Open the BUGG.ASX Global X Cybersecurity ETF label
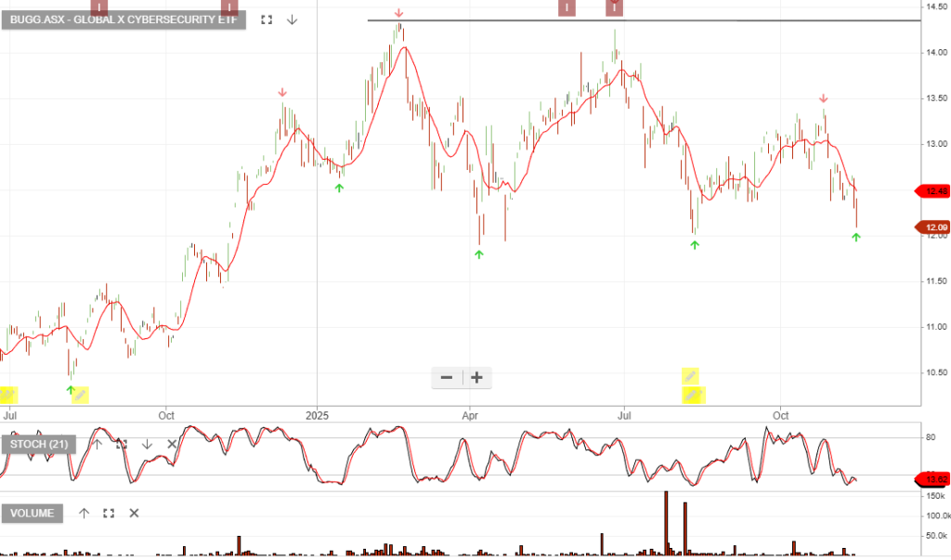The height and width of the screenshot is (560, 951). (124, 20)
